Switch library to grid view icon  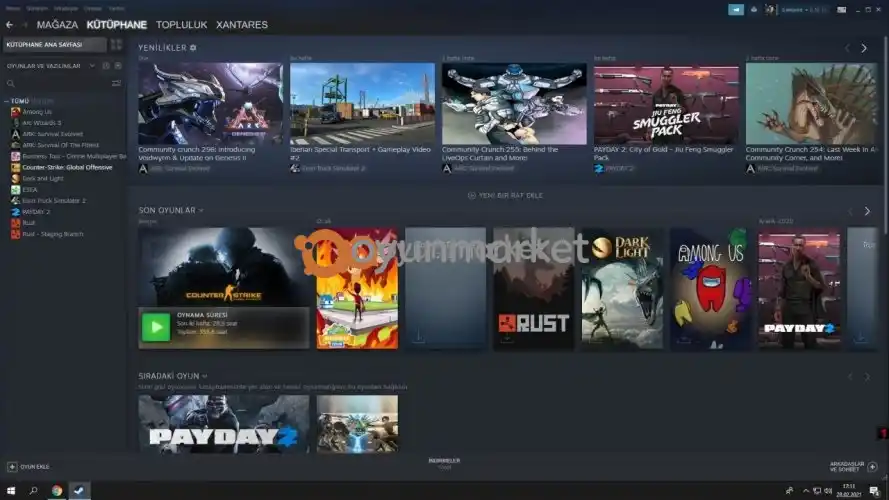(116, 45)
